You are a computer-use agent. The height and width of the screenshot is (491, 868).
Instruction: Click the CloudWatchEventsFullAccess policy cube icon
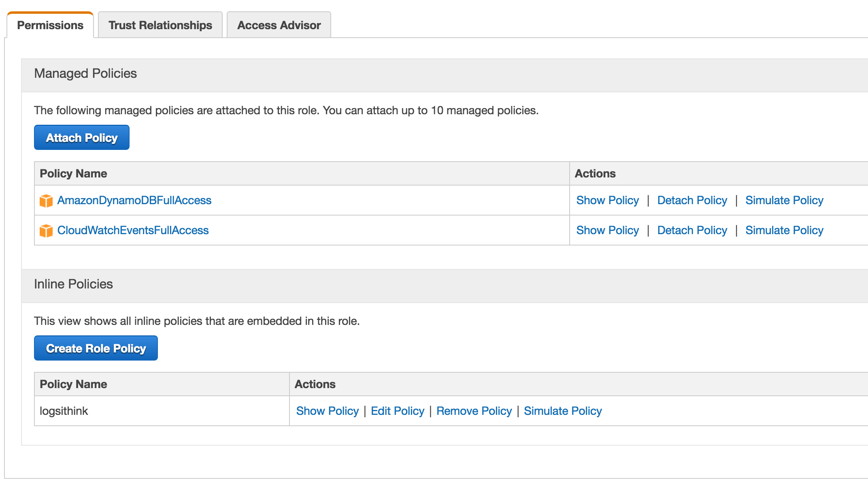[x=46, y=231]
